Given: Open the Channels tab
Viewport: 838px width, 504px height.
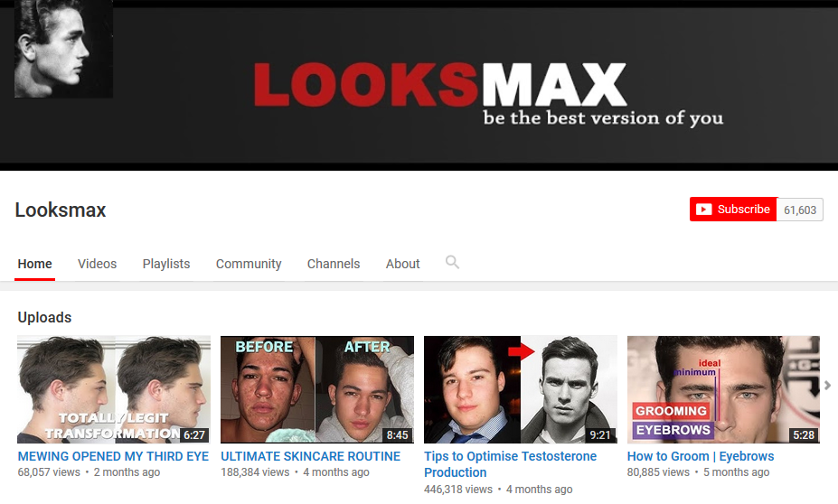Looking at the screenshot, I should (334, 264).
